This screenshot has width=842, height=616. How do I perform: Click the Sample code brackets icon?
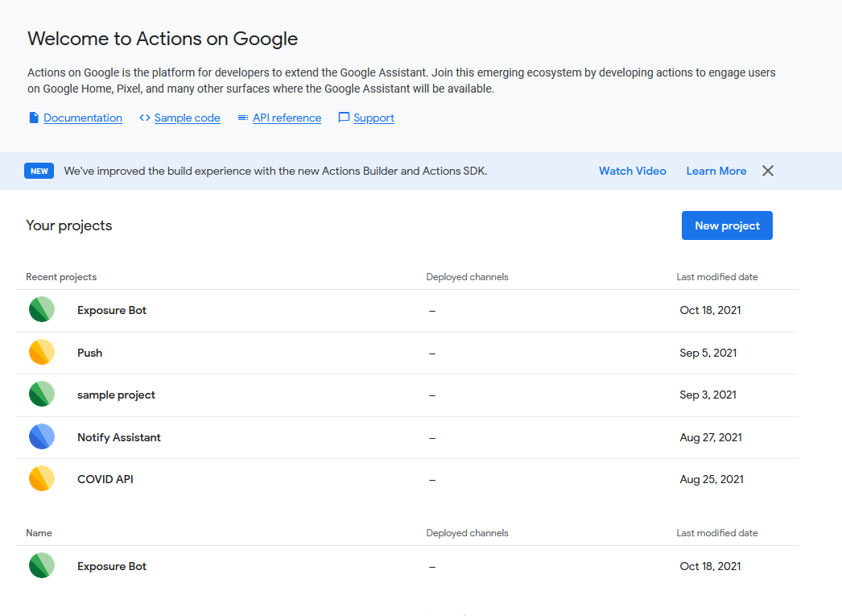[145, 118]
